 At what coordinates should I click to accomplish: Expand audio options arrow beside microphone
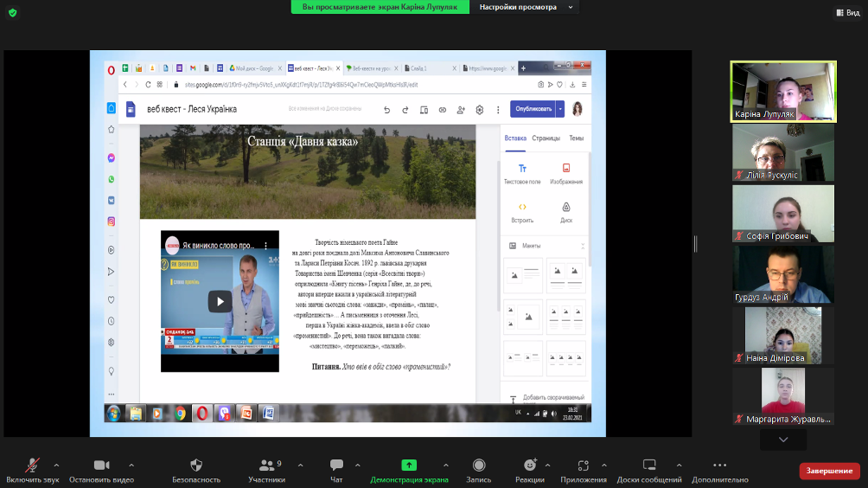click(x=57, y=465)
